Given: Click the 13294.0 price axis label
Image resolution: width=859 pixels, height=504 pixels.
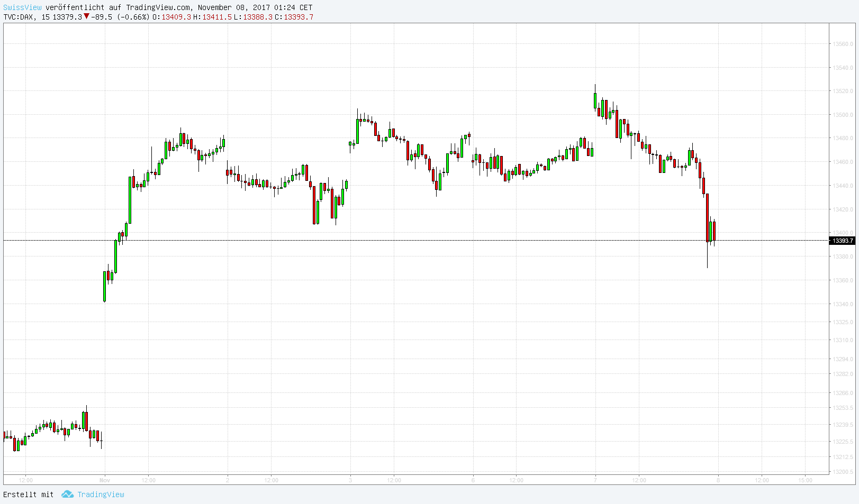Looking at the screenshot, I should point(843,359).
